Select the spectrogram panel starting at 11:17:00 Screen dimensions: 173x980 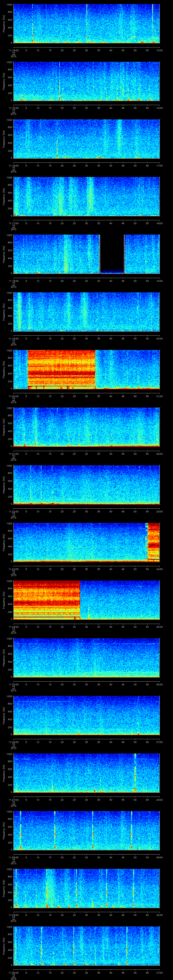(87, 196)
